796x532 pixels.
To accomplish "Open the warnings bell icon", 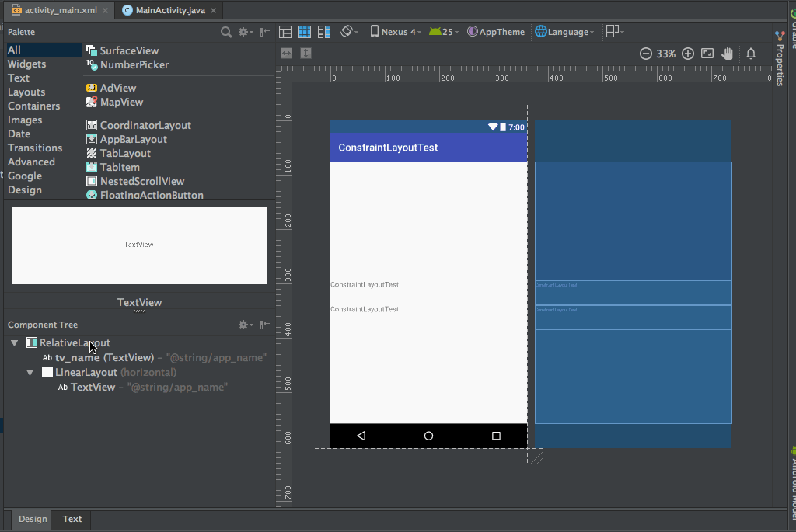I will pos(751,54).
